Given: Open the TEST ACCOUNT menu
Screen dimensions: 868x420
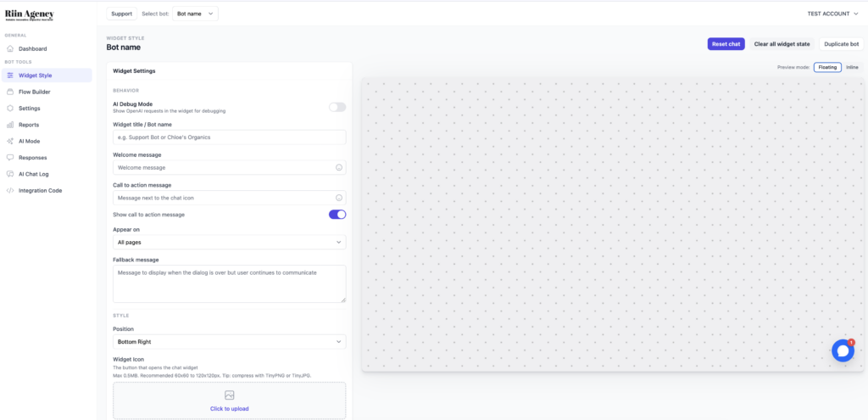Looking at the screenshot, I should point(833,14).
